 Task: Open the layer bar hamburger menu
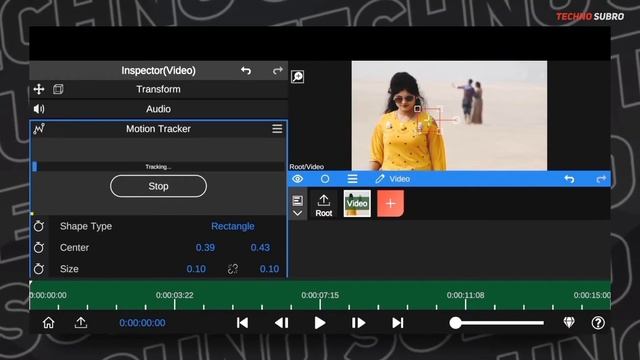(x=352, y=179)
